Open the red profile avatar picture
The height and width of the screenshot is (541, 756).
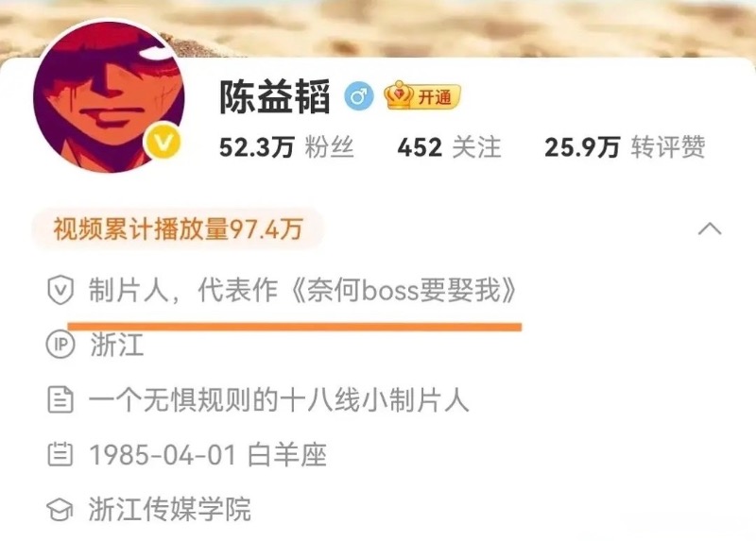pyautogui.click(x=109, y=96)
